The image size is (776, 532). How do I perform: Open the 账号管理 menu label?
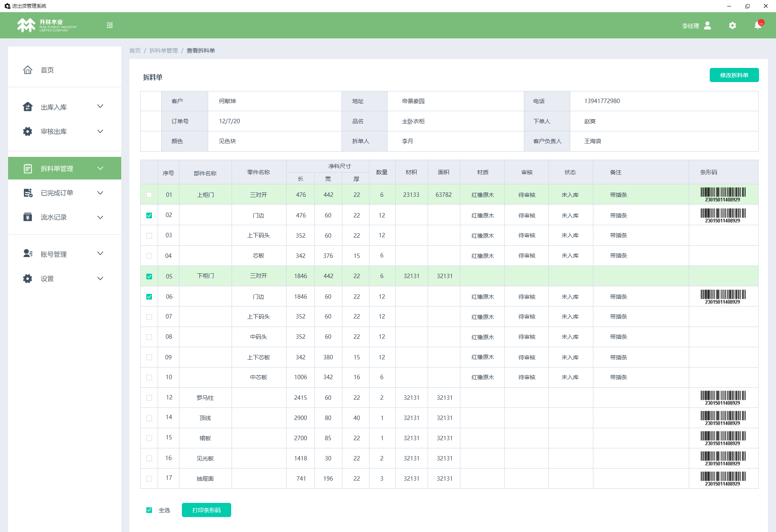tap(54, 254)
